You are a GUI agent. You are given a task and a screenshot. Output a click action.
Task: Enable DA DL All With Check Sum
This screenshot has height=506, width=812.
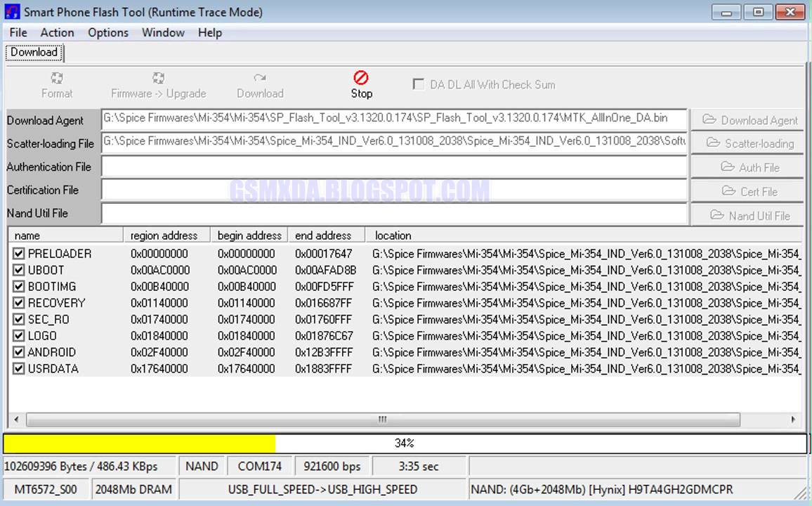pos(418,84)
